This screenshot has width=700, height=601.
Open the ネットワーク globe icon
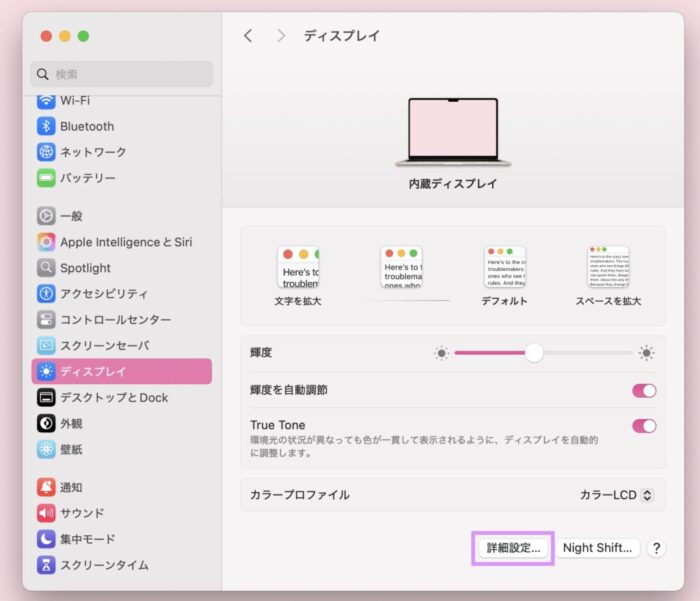(x=46, y=152)
